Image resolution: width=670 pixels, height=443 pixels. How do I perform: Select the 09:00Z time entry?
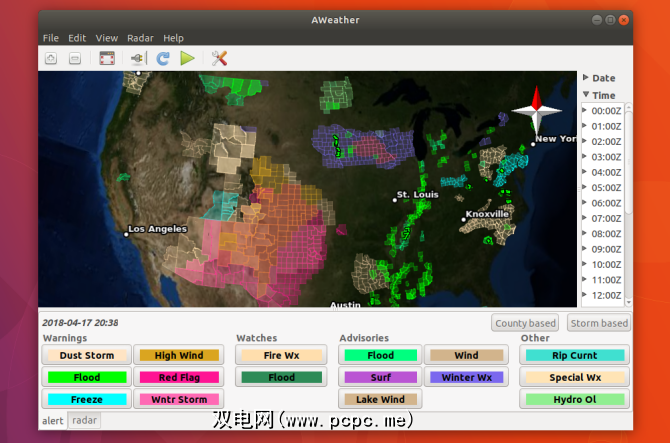pos(606,249)
